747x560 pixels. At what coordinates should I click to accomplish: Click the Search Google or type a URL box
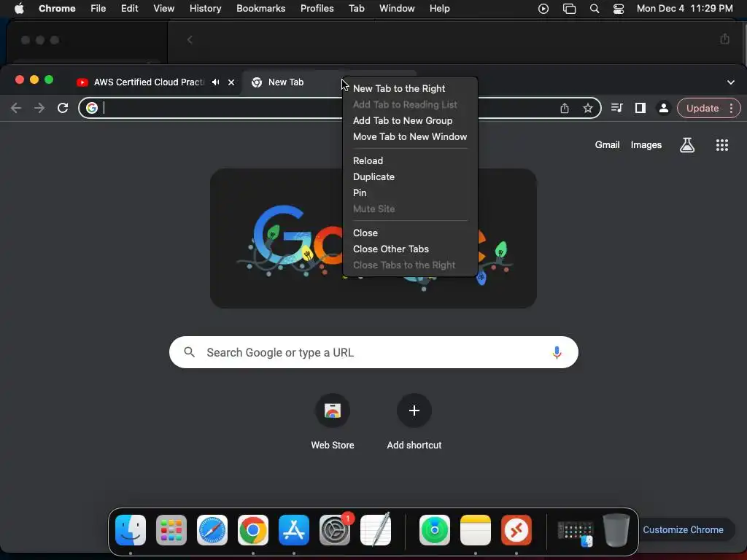point(373,352)
